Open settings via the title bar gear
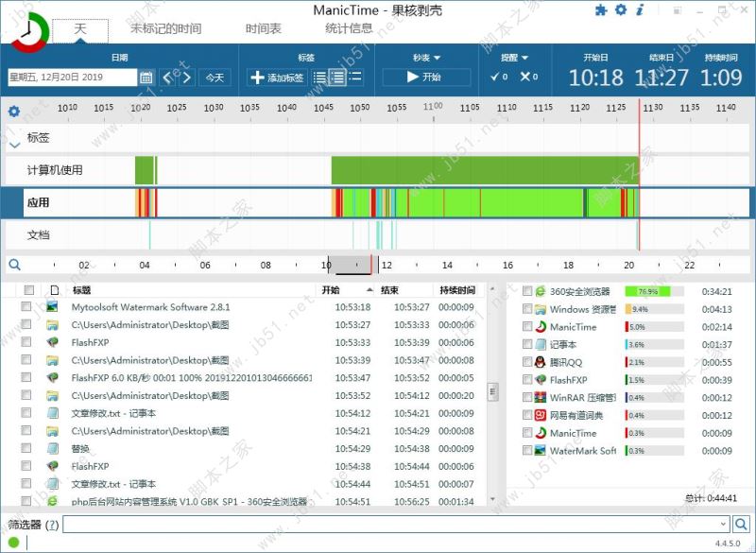756x553 pixels. (x=621, y=9)
